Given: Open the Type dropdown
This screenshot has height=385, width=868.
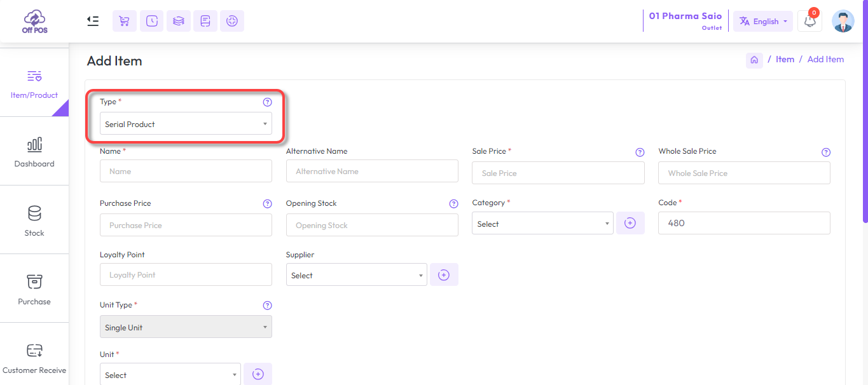Looking at the screenshot, I should click(186, 124).
